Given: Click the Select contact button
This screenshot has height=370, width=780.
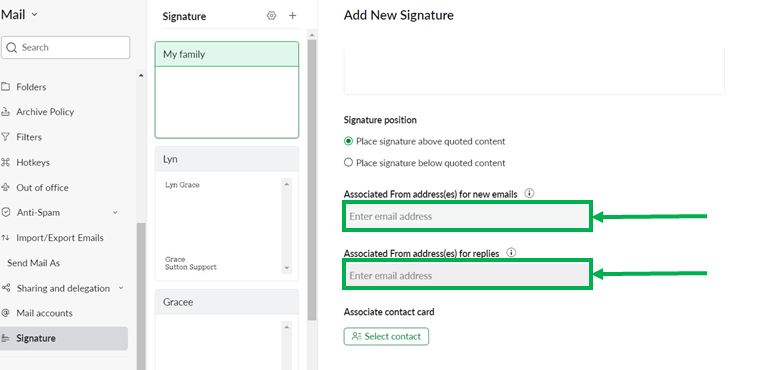Looking at the screenshot, I should click(x=386, y=336).
